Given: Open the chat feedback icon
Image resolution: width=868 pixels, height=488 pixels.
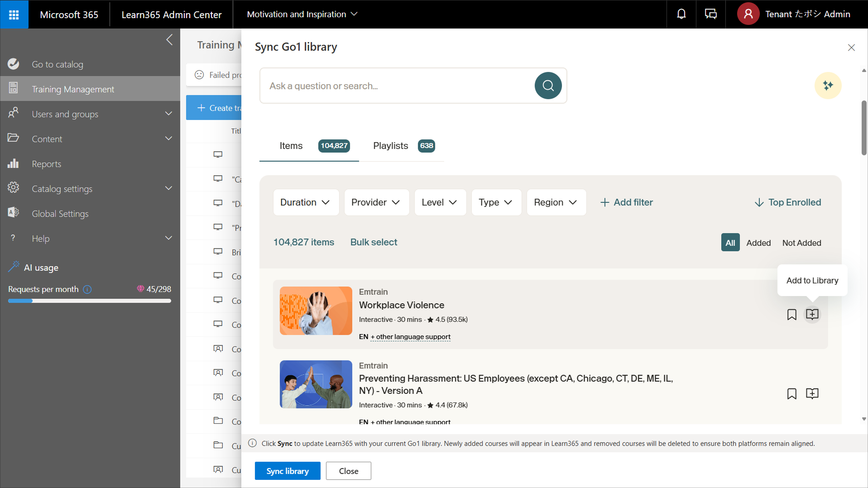Looking at the screenshot, I should [x=710, y=14].
